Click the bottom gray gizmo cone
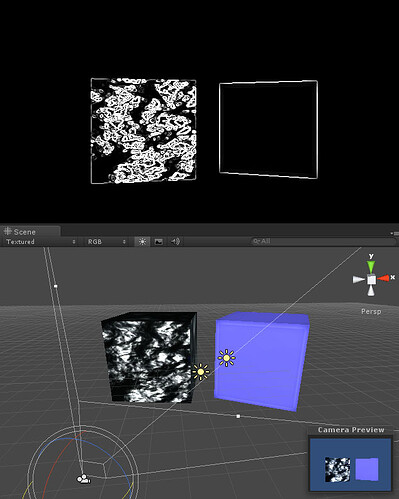This screenshot has height=499, width=399. (371, 291)
